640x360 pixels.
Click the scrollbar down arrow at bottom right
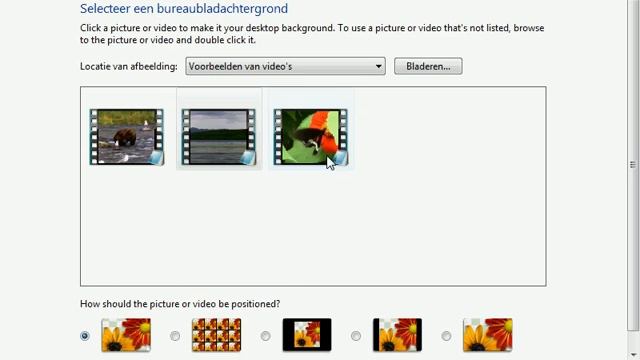pos(633,355)
